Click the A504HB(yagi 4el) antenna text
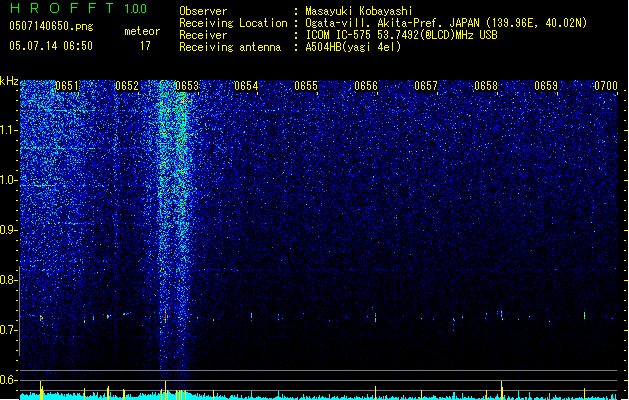Image resolution: width=629 pixels, height=400 pixels. click(x=353, y=47)
